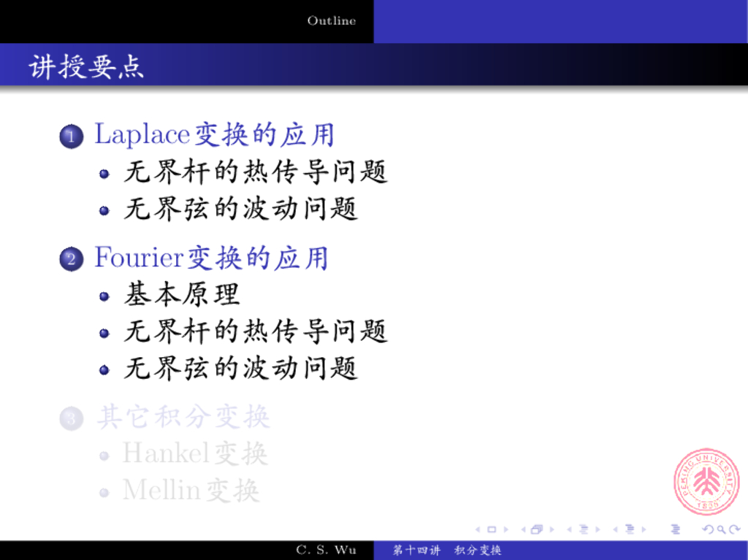Viewport: 748px width, 560px height.
Task: Click the slide title '讲授要点'
Action: pos(86,66)
